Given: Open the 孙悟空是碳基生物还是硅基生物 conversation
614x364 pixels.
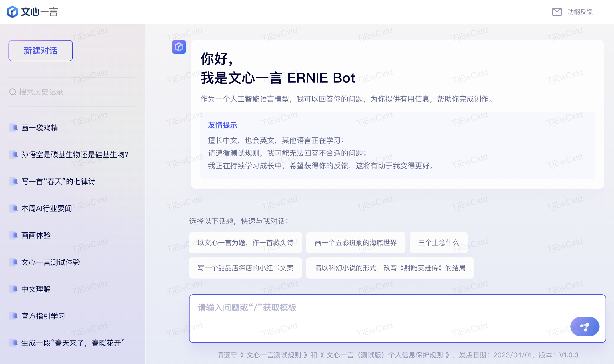Looking at the screenshot, I should pos(75,155).
